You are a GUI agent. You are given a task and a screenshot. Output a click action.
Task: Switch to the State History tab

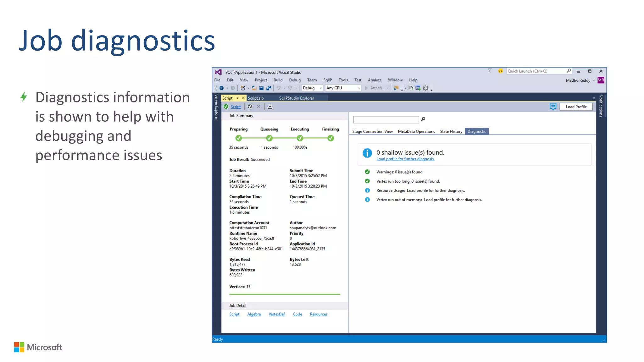point(451,131)
